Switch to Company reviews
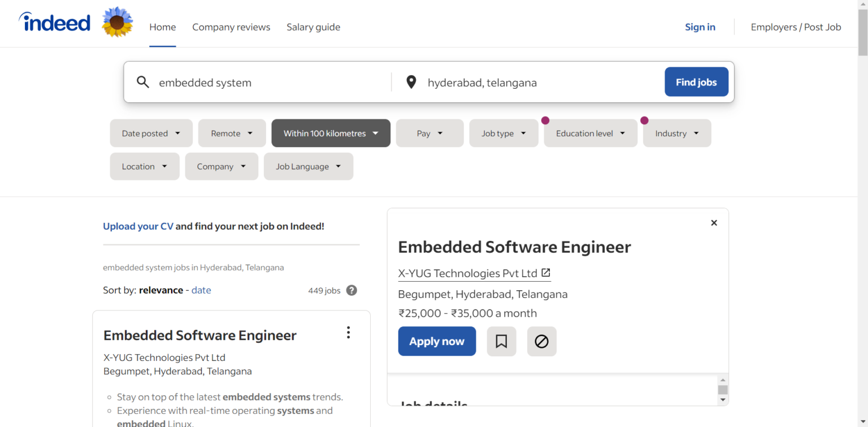 pos(231,27)
